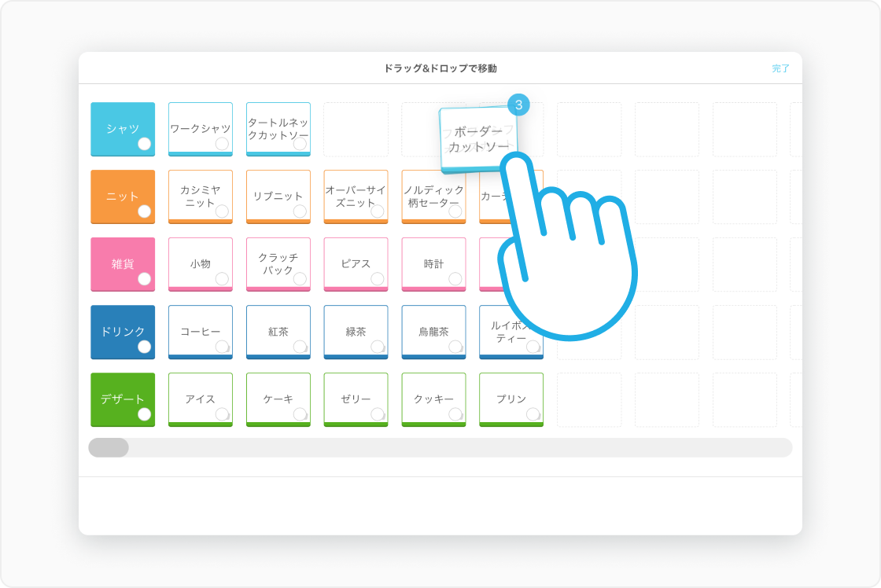
Task: Select the シャツ category tile
Action: (x=123, y=129)
